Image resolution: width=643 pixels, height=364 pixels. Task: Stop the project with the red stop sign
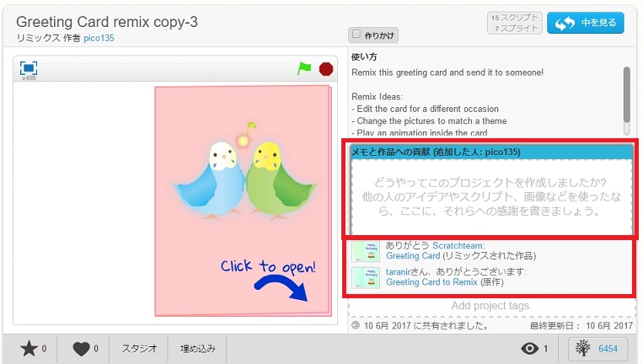[x=326, y=69]
